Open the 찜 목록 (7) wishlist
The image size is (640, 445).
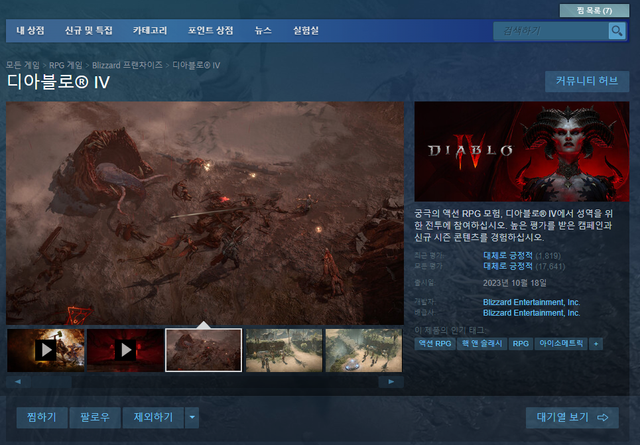pyautogui.click(x=594, y=10)
